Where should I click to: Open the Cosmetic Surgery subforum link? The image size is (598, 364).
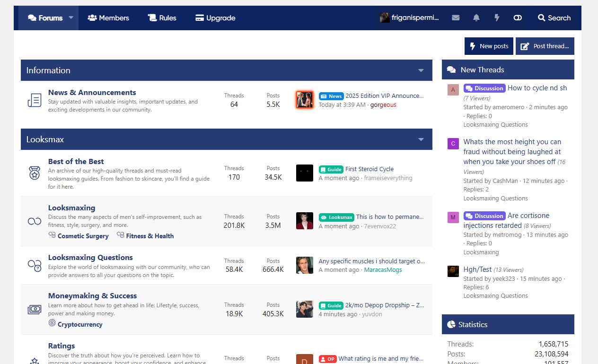point(83,236)
